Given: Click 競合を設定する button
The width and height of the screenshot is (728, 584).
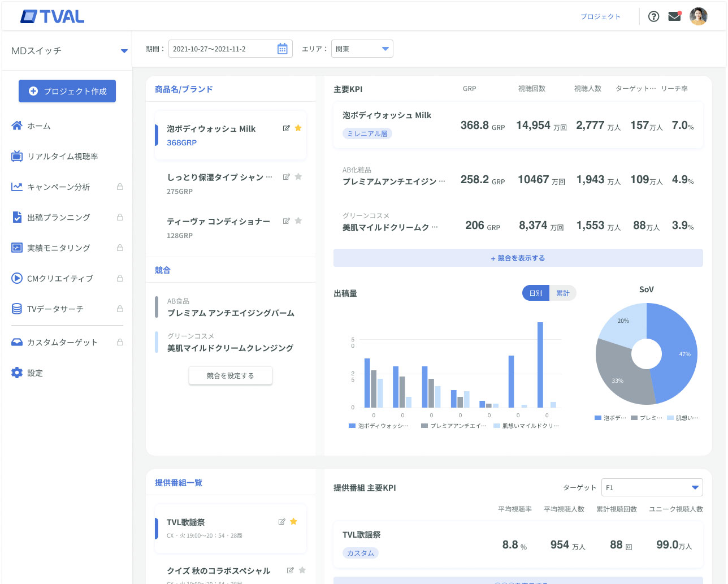Looking at the screenshot, I should point(231,376).
